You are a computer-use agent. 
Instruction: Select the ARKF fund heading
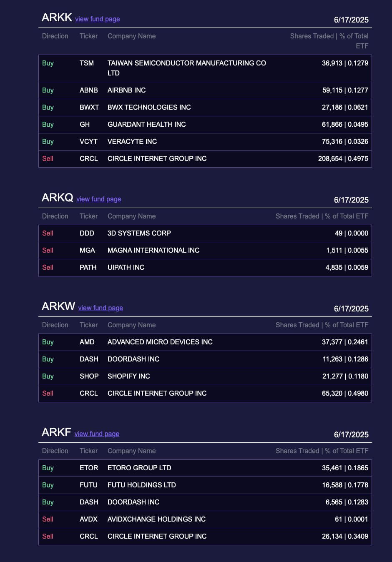click(x=57, y=432)
